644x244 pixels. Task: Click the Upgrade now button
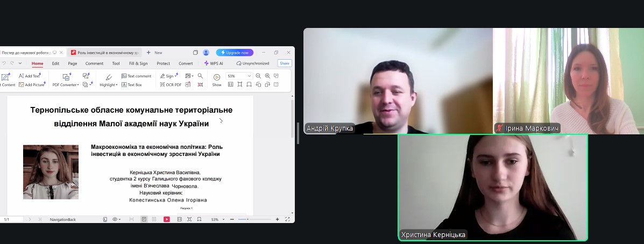[235, 53]
